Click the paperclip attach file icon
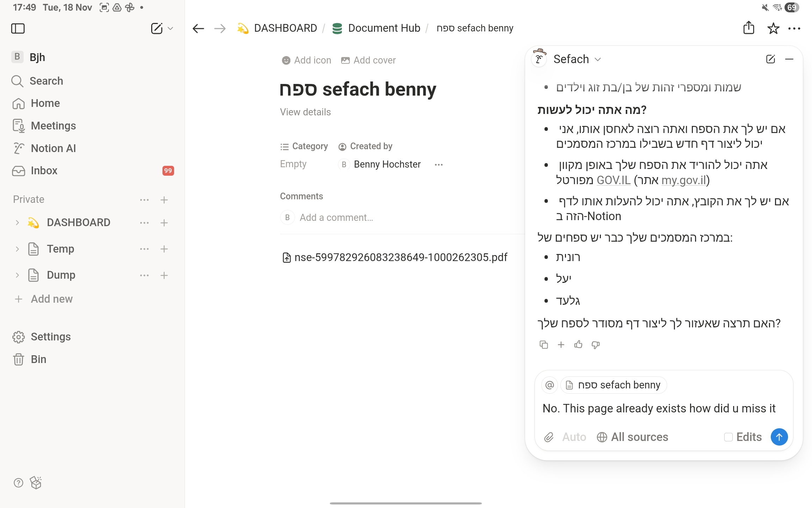The width and height of the screenshot is (812, 508). tap(549, 437)
